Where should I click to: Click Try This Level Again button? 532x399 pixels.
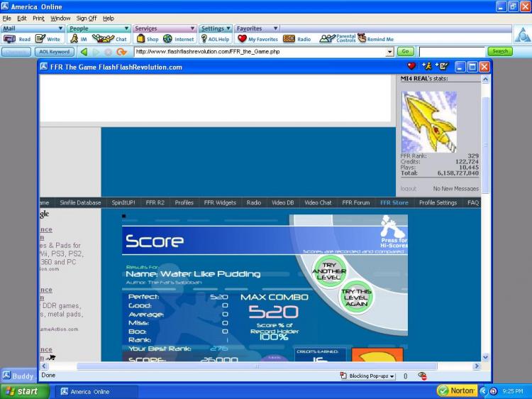point(356,297)
